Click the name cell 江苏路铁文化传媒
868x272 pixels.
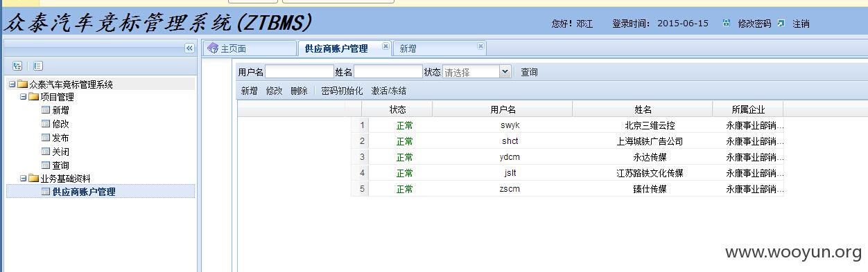650,173
